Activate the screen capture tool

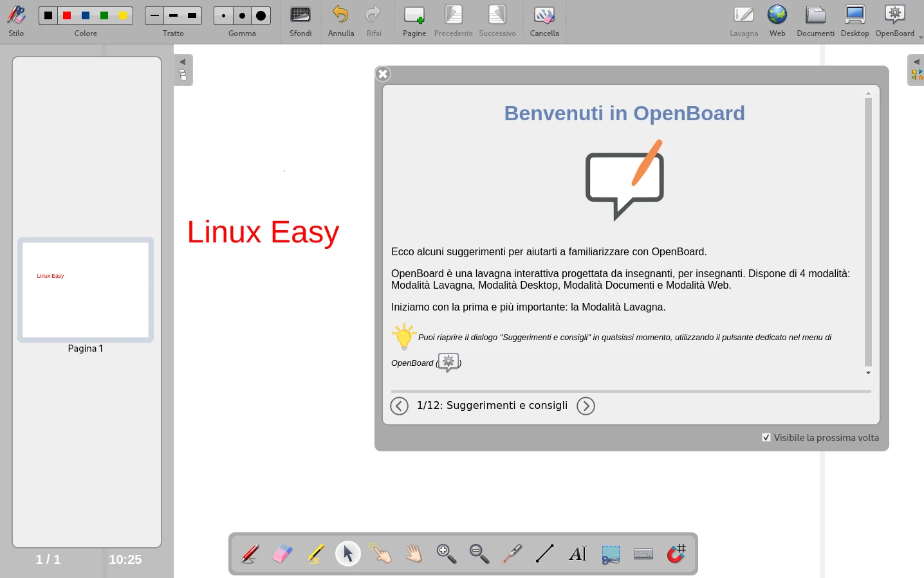(610, 554)
